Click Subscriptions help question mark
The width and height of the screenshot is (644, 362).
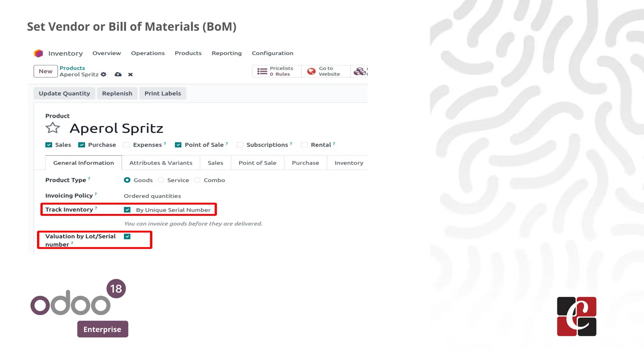pyautogui.click(x=291, y=143)
